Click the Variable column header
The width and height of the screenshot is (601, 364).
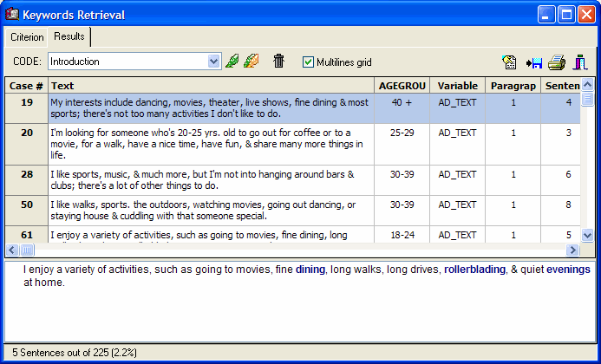(x=457, y=86)
